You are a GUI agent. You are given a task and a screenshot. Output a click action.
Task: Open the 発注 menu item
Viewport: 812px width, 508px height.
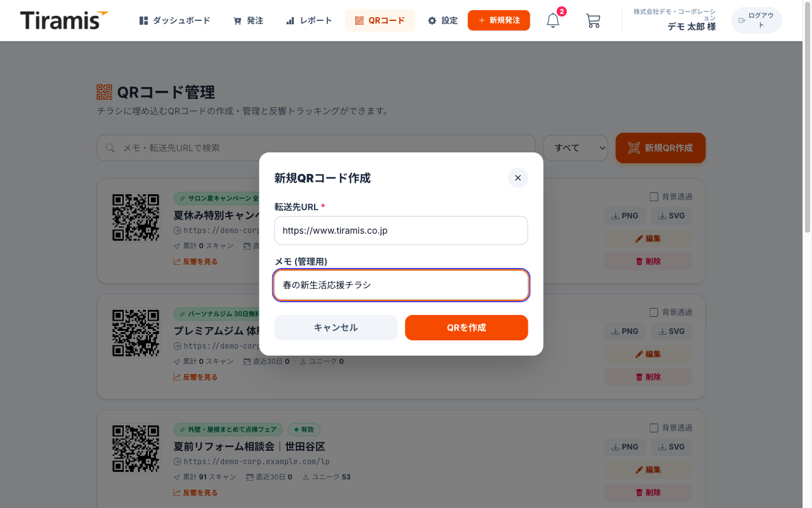click(x=248, y=20)
